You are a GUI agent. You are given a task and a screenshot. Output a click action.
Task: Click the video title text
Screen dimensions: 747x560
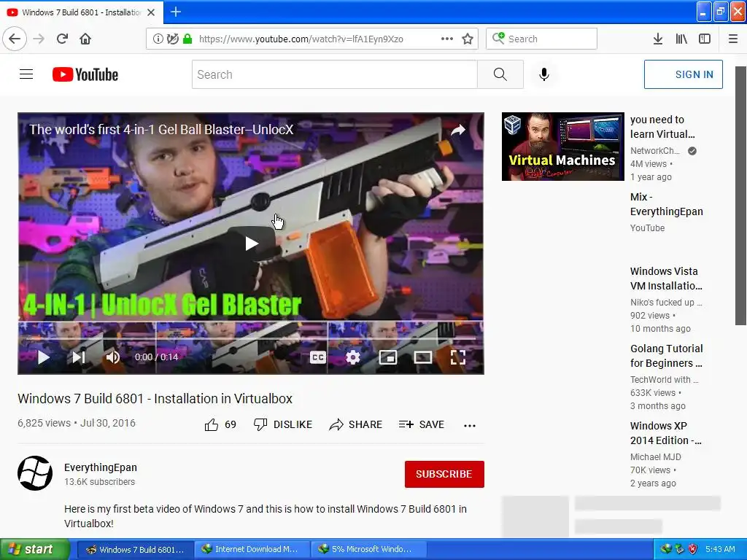155,399
